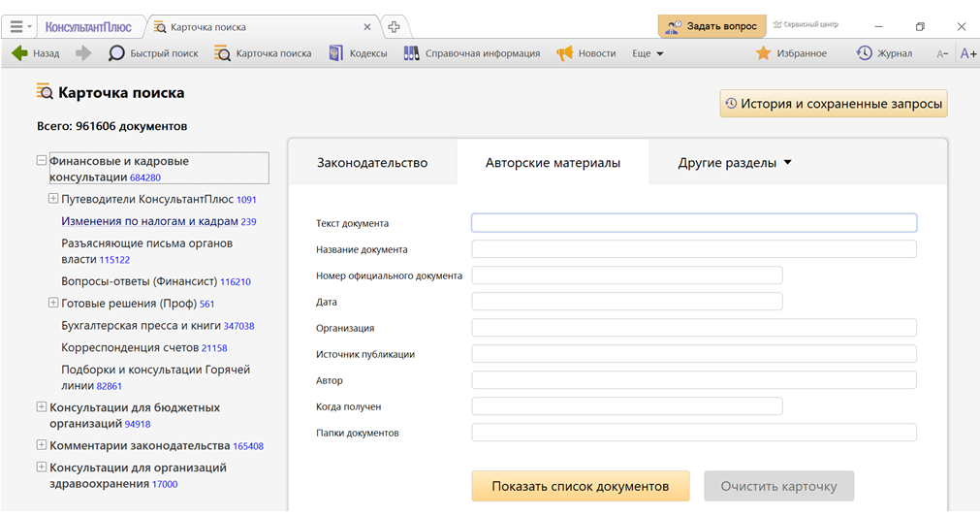Screen dimensions: 980x516
Task: Click Комментарии законодательства label
Action: pos(140,446)
